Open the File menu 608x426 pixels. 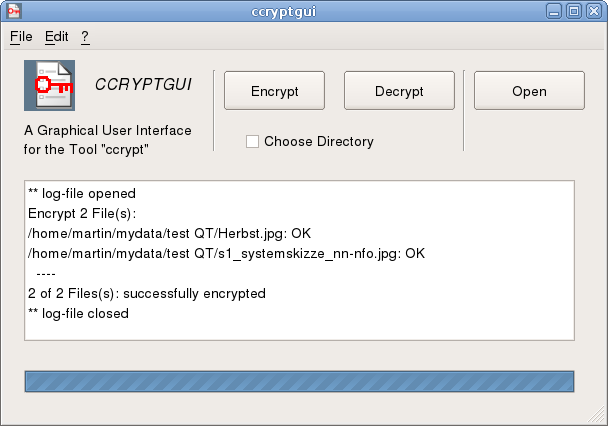21,36
